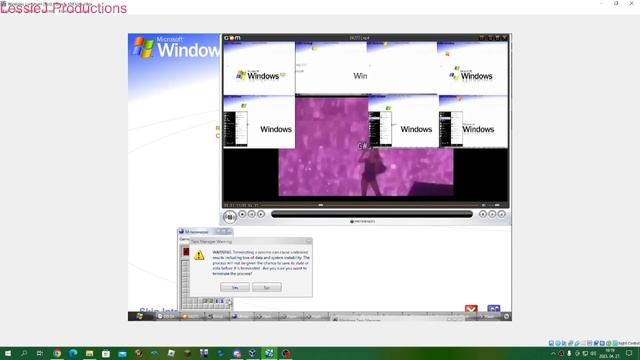Screen dimensions: 640x360
Task: Open Task View on host taskbar
Action: pyautogui.click(x=40, y=353)
